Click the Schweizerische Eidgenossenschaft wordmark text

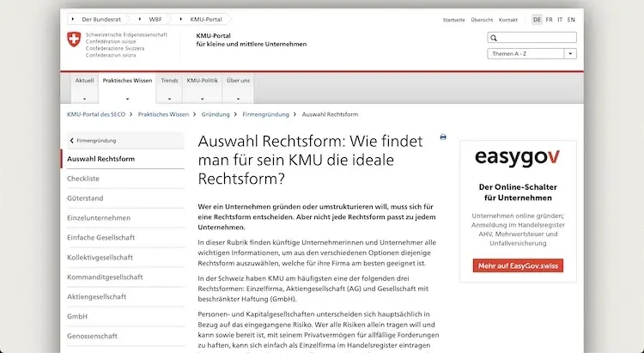126,35
